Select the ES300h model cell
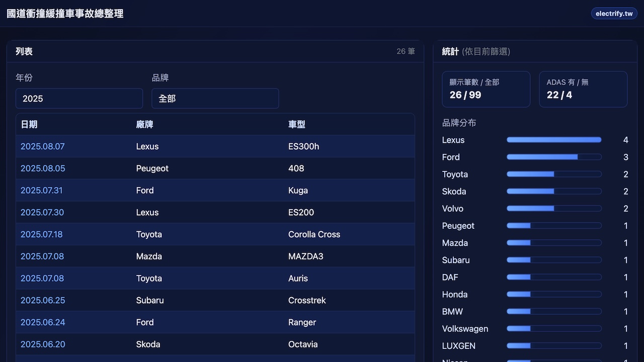 pyautogui.click(x=304, y=146)
